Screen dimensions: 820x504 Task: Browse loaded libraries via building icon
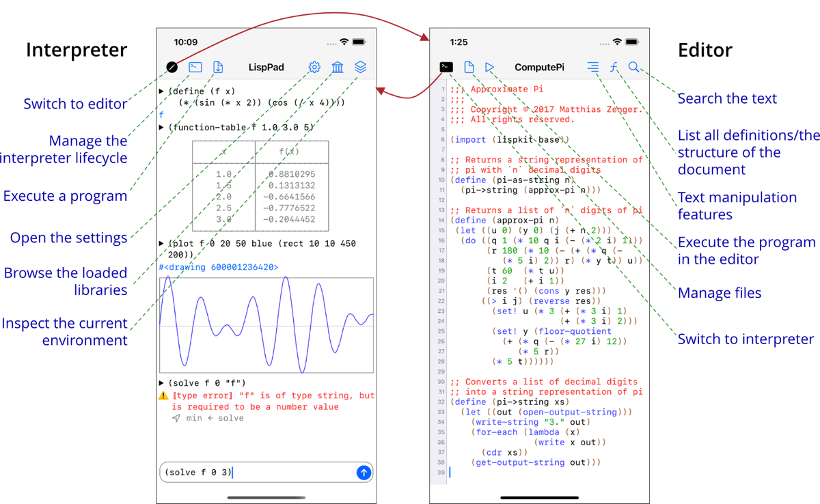(x=338, y=67)
